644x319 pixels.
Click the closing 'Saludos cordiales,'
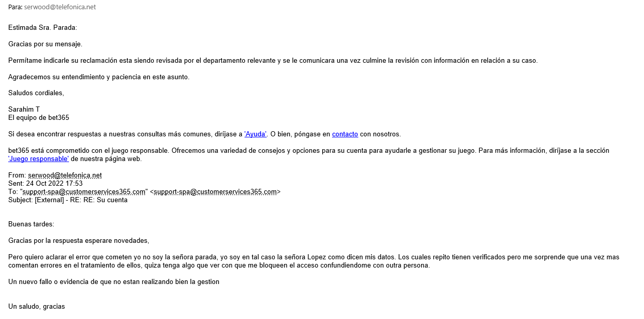point(36,94)
